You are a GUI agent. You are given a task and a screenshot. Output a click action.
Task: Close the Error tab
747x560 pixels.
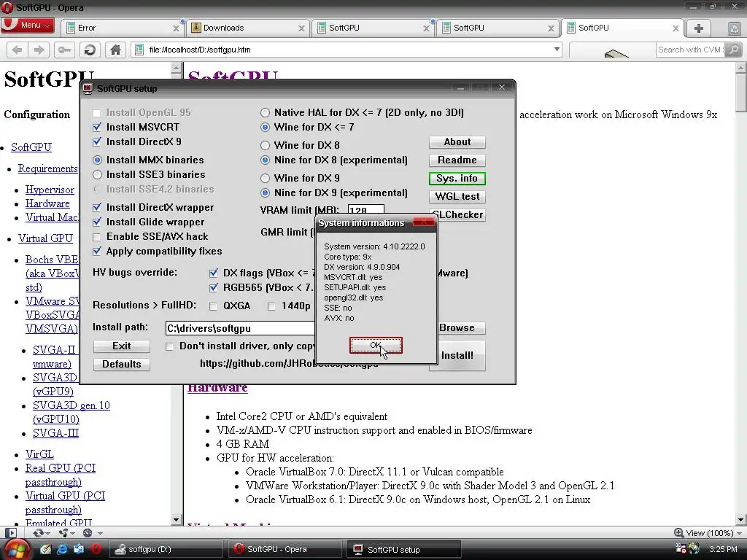pos(176,28)
